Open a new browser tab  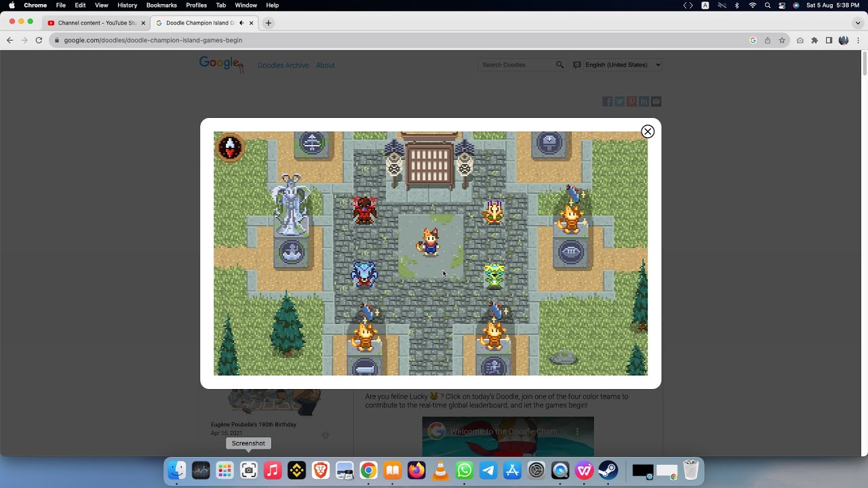268,23
